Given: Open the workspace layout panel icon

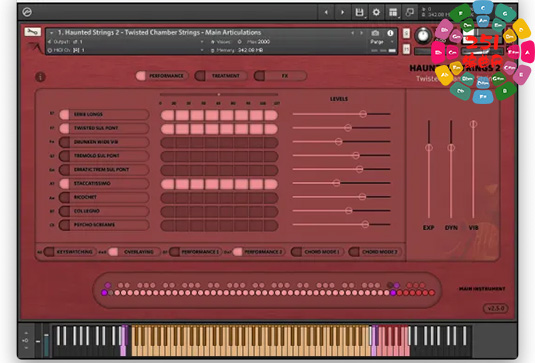Looking at the screenshot, I should 393,12.
